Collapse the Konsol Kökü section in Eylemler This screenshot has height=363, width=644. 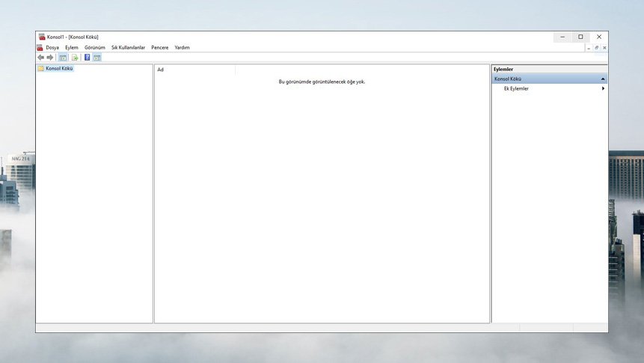pos(602,79)
